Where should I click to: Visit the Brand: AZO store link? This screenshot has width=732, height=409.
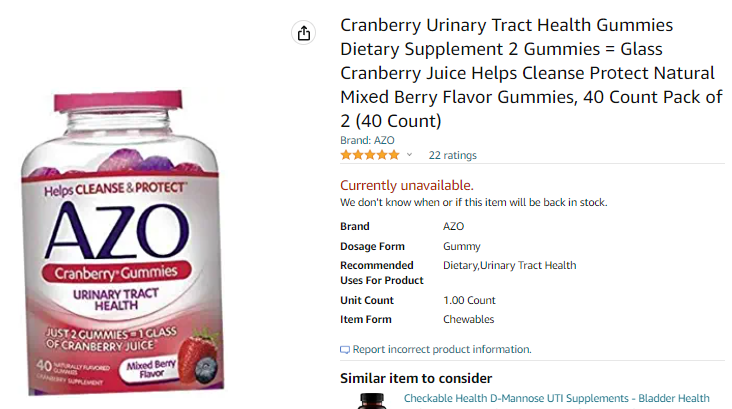point(367,141)
